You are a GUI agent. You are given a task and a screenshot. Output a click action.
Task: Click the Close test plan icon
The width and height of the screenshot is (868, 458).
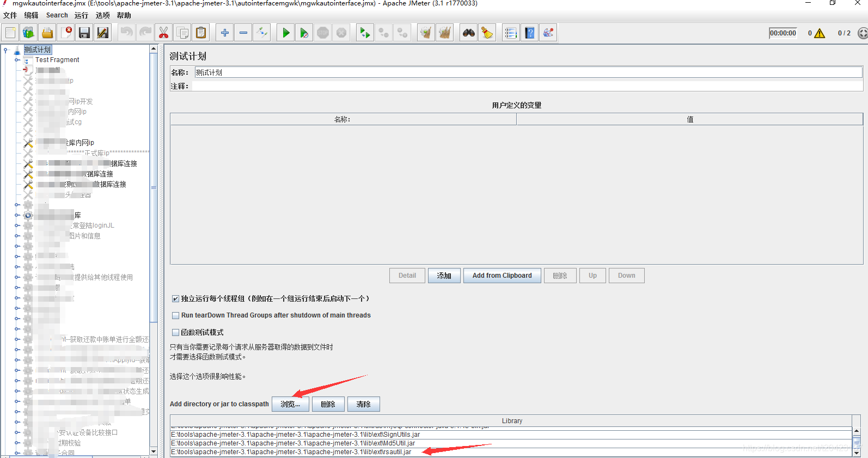tap(66, 33)
